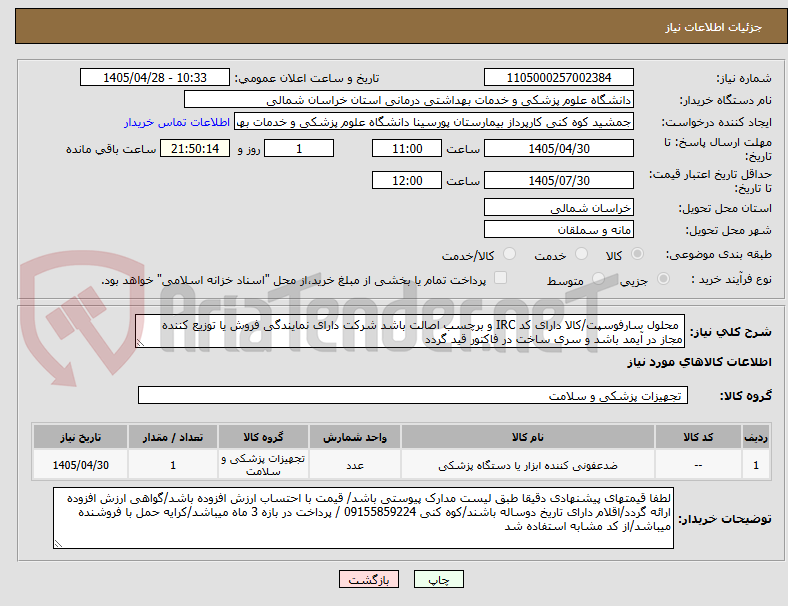
Task: Click the need date cell 1405/04/30 in table
Action: coord(80,465)
